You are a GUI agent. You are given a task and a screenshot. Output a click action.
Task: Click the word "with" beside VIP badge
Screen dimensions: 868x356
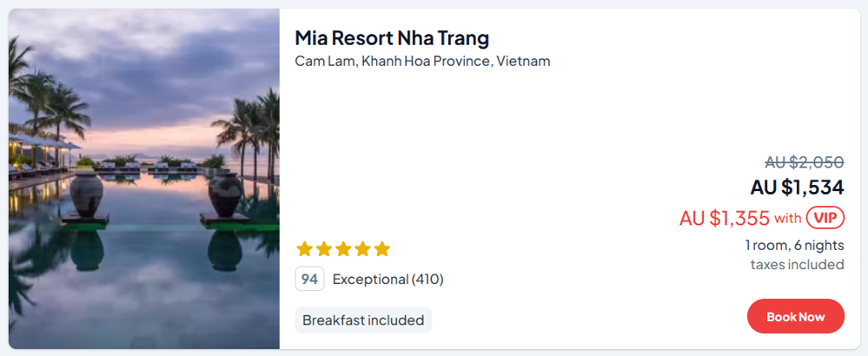(x=787, y=218)
